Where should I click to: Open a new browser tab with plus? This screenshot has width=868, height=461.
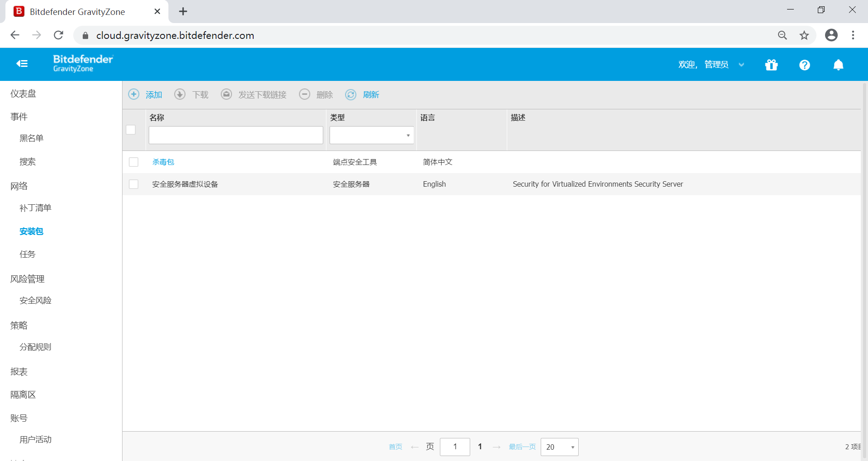(183, 11)
